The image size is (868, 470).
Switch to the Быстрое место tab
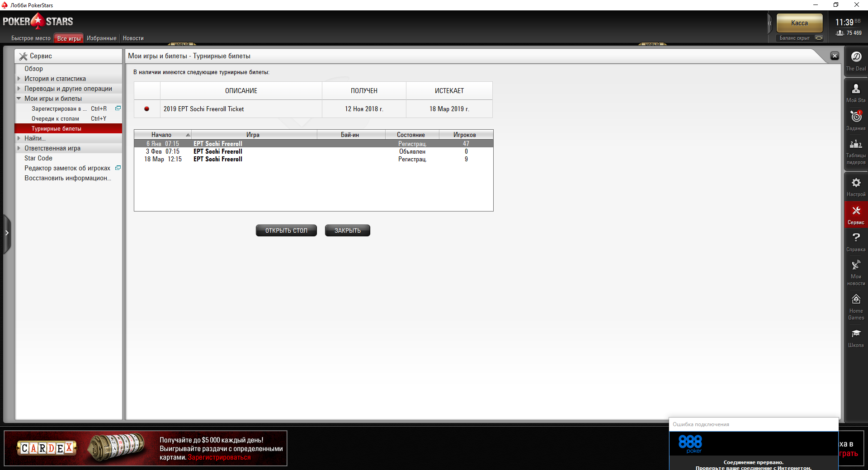coord(31,38)
